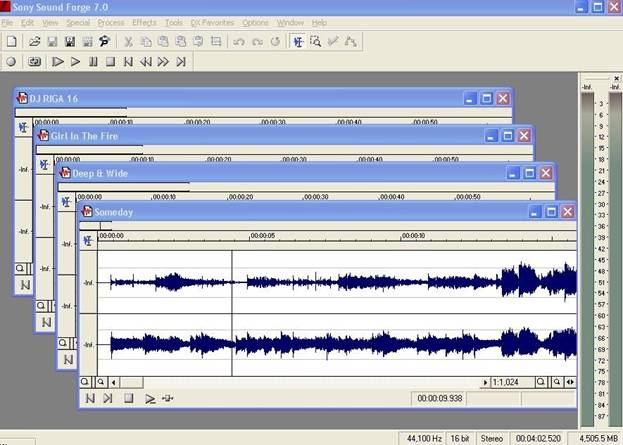Click Play as Sample icon in Someday window
Image resolution: width=623 pixels, height=445 pixels.
168,398
